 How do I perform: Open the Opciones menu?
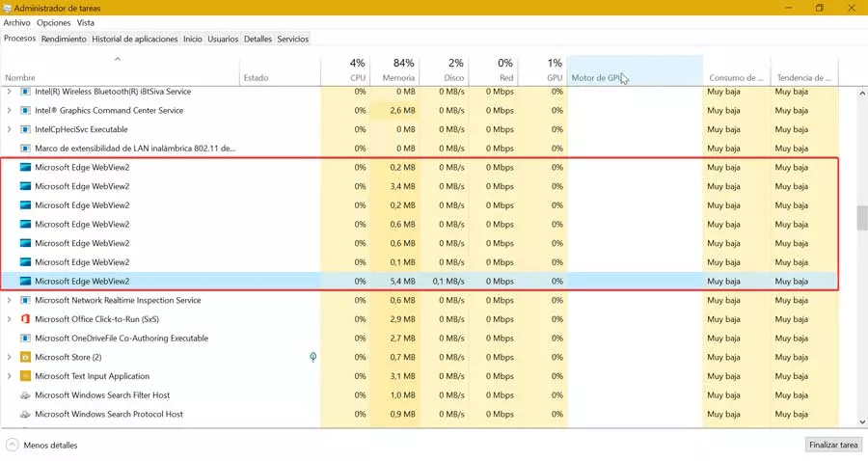(x=54, y=23)
